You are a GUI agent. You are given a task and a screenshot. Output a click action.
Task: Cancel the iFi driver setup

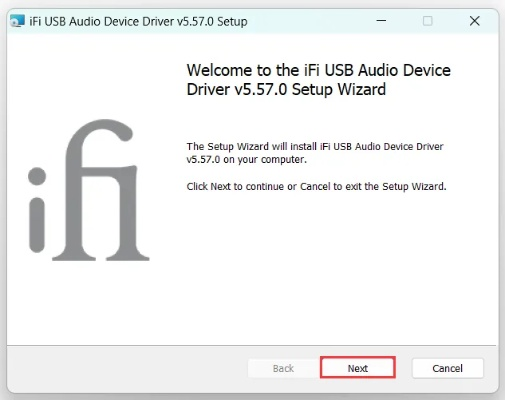447,368
